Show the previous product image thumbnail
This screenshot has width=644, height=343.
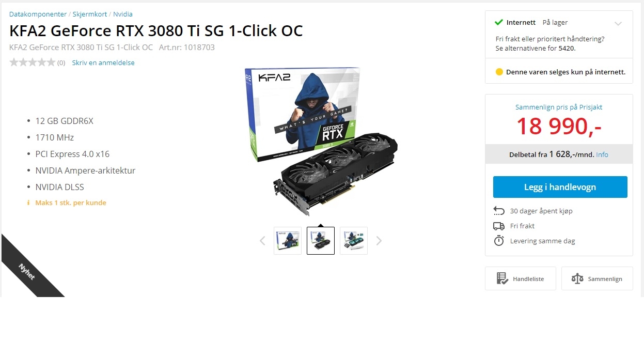pyautogui.click(x=262, y=240)
